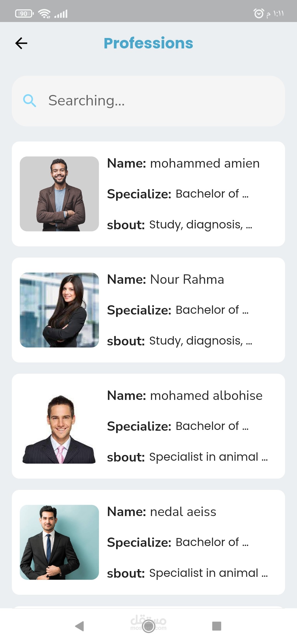Image resolution: width=297 pixels, height=644 pixels.
Task: Select the name Nour Rahma
Action: [x=187, y=280]
